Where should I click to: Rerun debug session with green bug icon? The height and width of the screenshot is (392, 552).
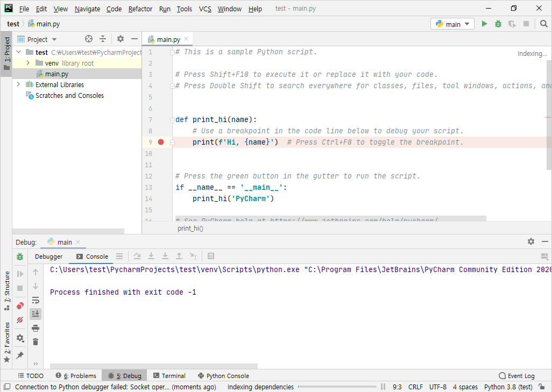click(20, 256)
